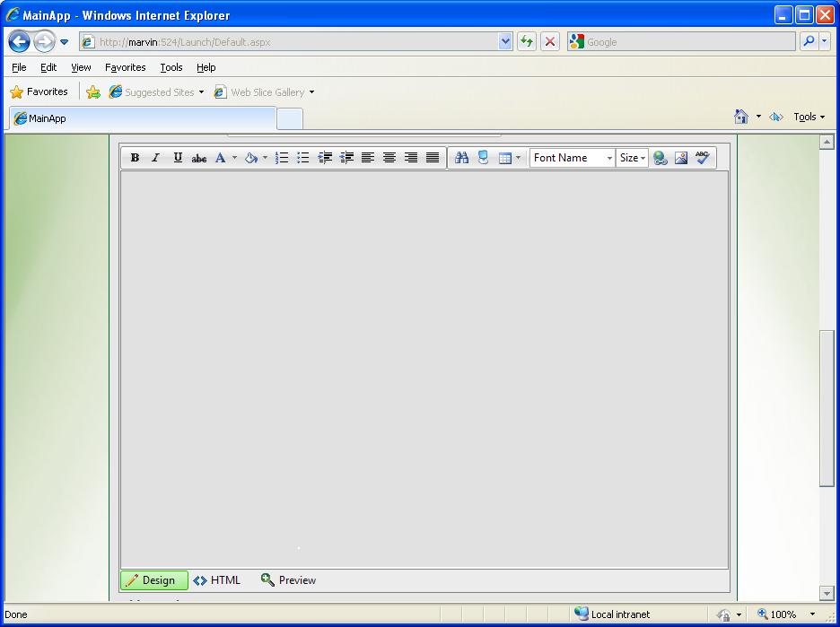Click the magnifier search button

(x=809, y=41)
